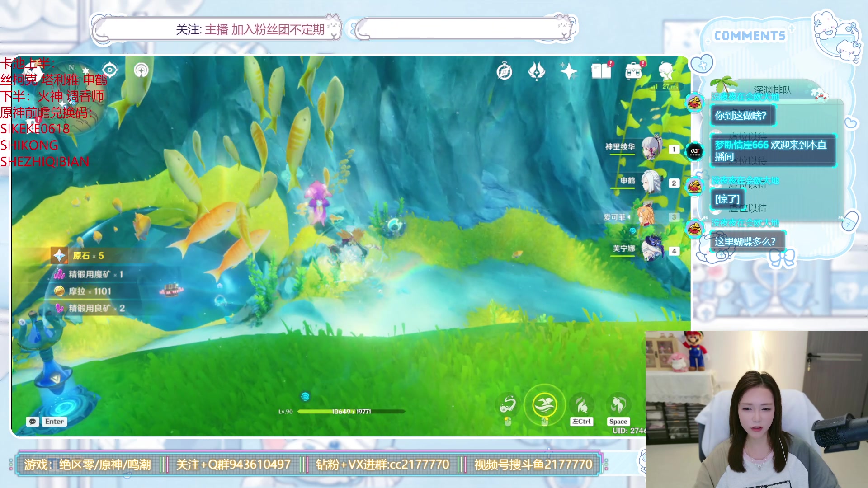868x488 pixels.
Task: Open the Paimon menu icon
Action: (x=666, y=70)
